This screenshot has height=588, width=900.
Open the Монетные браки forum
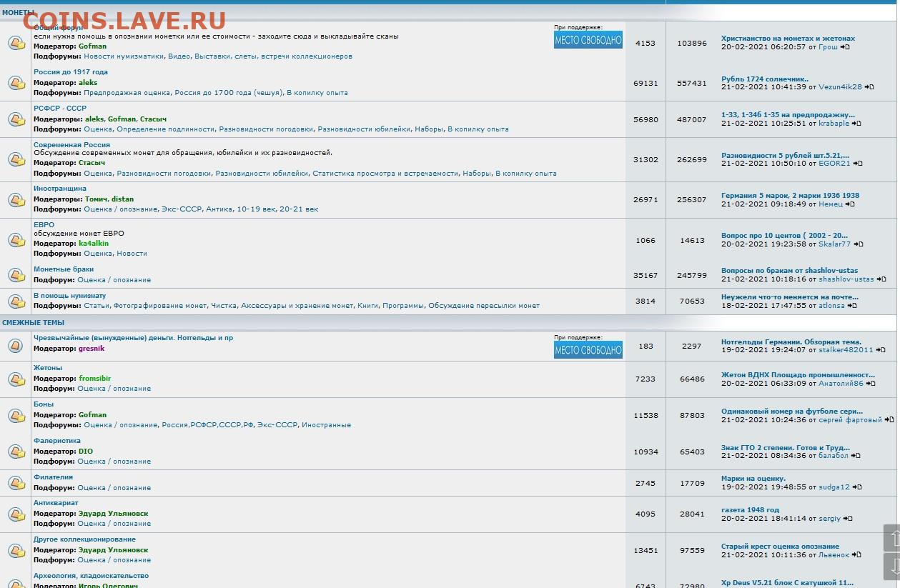(64, 269)
